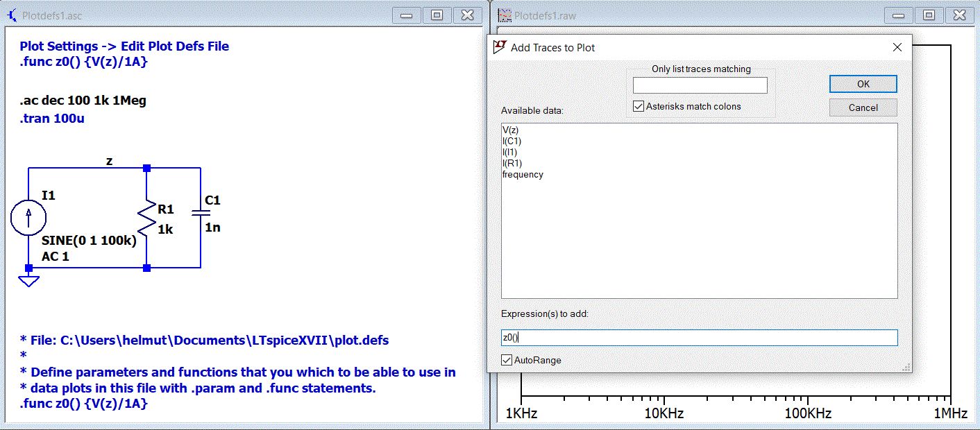Select I(C1) in the available data list
This screenshot has height=430, width=980.
512,141
